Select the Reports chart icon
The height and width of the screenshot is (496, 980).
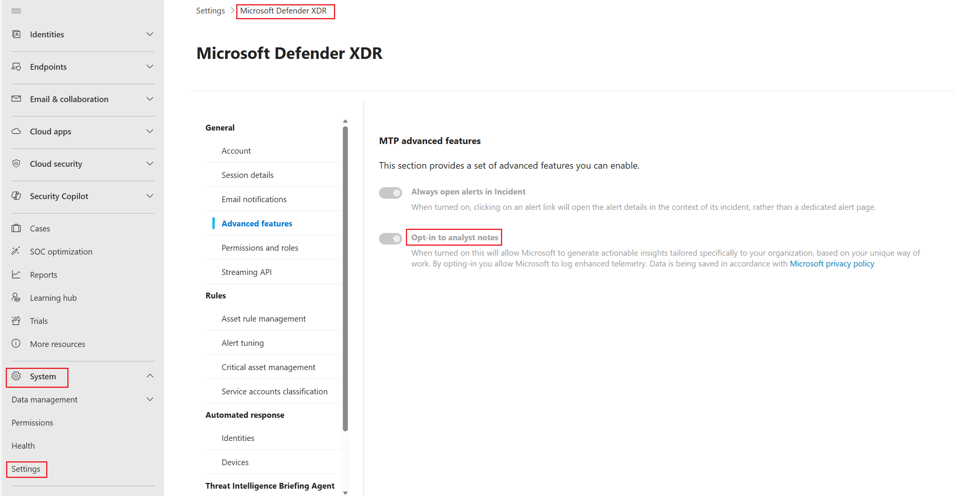click(x=16, y=275)
